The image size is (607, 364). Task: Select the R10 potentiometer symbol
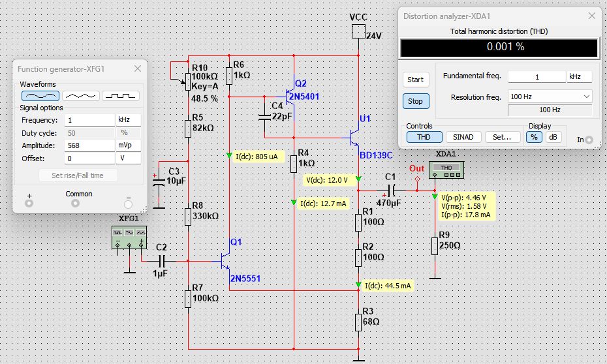188,82
